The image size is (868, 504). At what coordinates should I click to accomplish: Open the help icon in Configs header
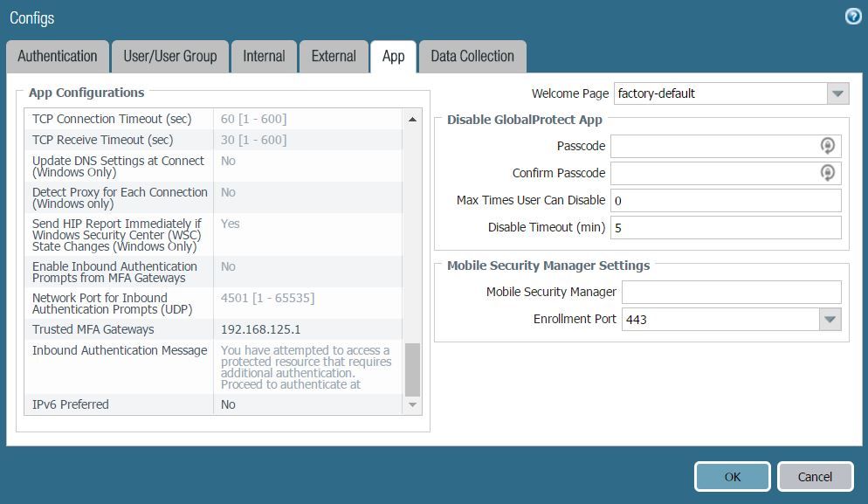[853, 17]
